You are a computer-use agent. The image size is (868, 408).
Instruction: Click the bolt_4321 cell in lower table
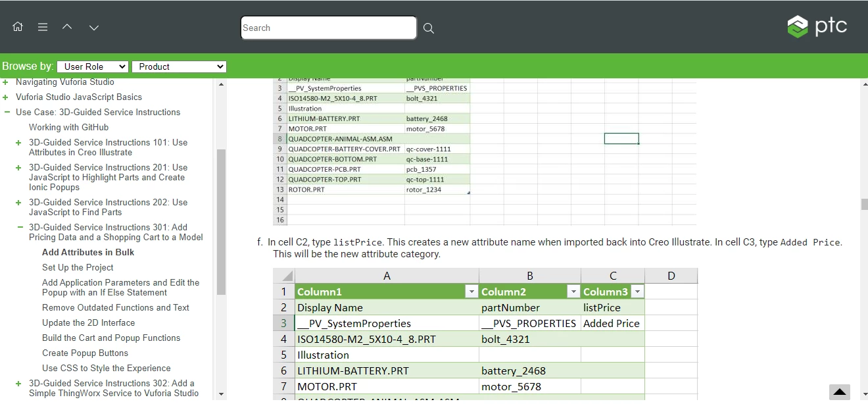coord(529,339)
